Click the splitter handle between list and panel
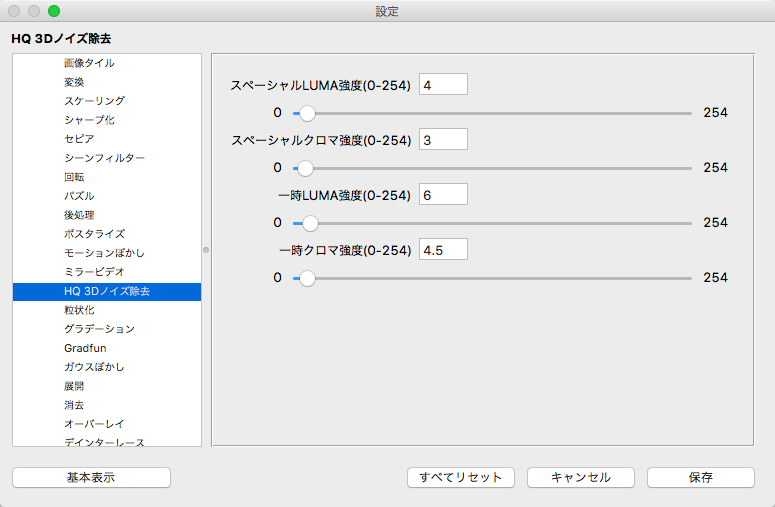775x507 pixels. pos(206,250)
